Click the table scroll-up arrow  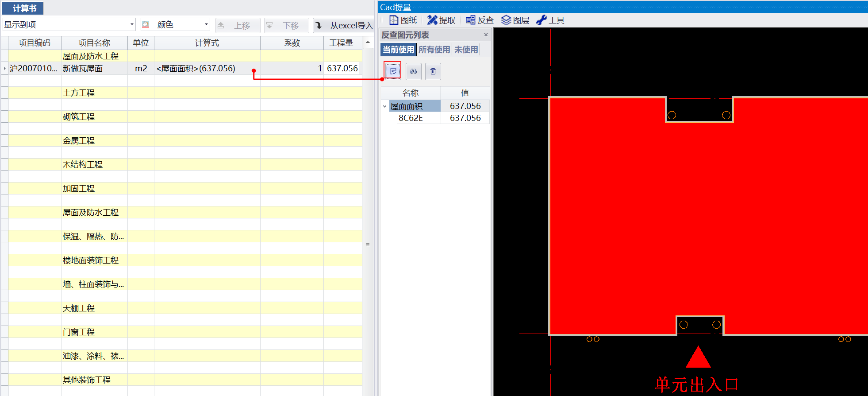tap(368, 42)
